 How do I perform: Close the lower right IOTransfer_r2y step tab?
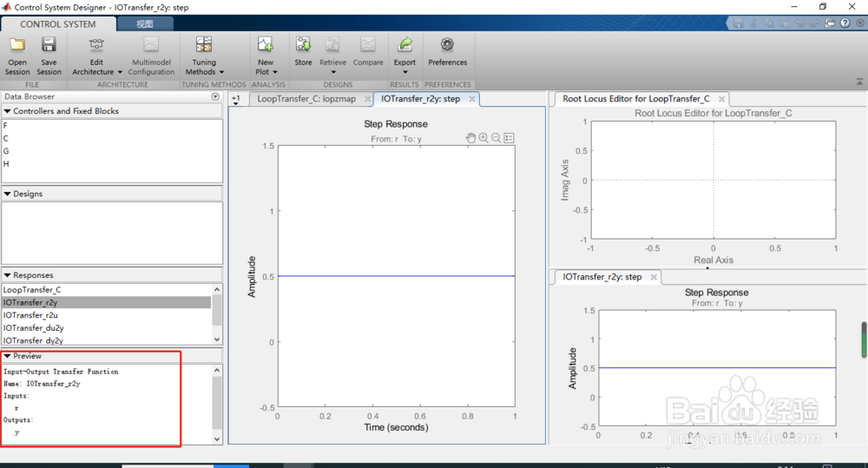pyautogui.click(x=654, y=277)
